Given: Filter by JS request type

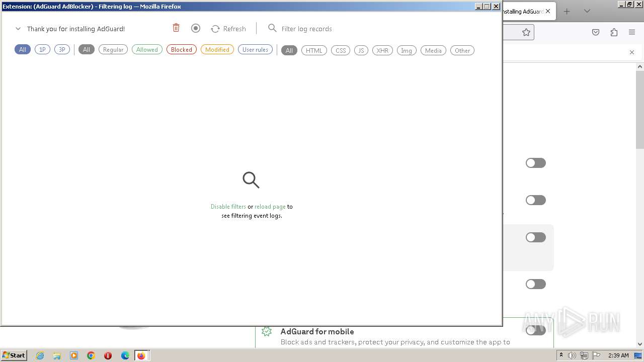Looking at the screenshot, I should coord(361,50).
